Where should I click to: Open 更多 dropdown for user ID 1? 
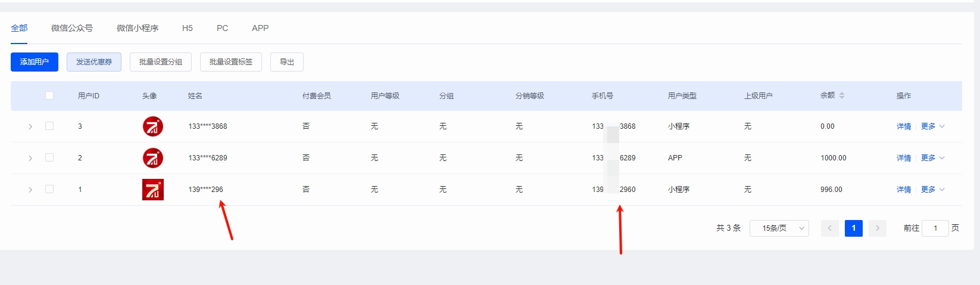coord(932,190)
